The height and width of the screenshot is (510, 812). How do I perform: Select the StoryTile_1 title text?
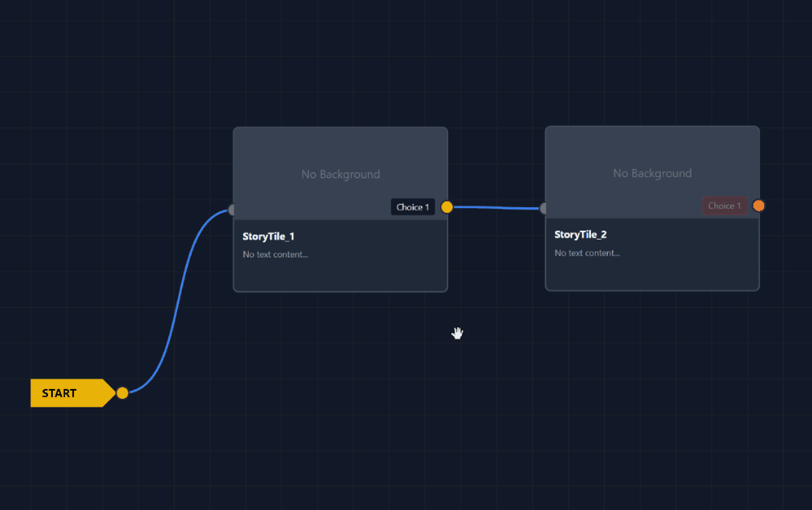tap(268, 236)
